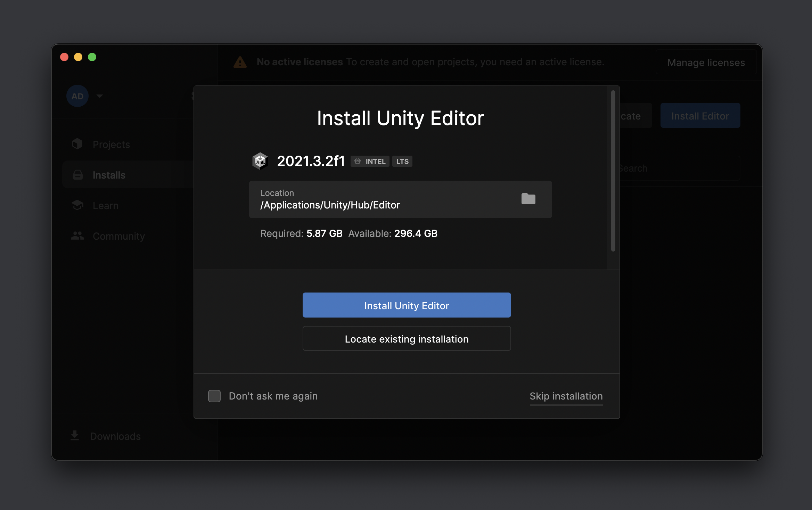The image size is (812, 510).
Task: Click the Projects sidebar icon
Action: (x=77, y=144)
